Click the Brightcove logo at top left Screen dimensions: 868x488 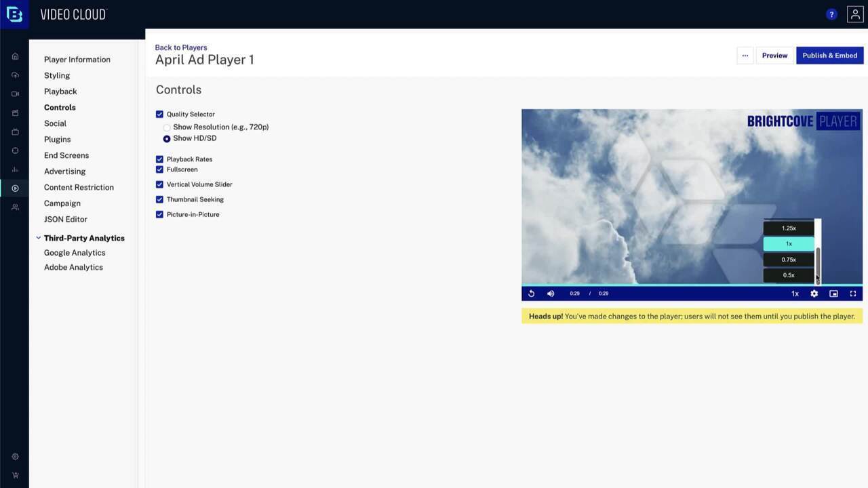(14, 14)
